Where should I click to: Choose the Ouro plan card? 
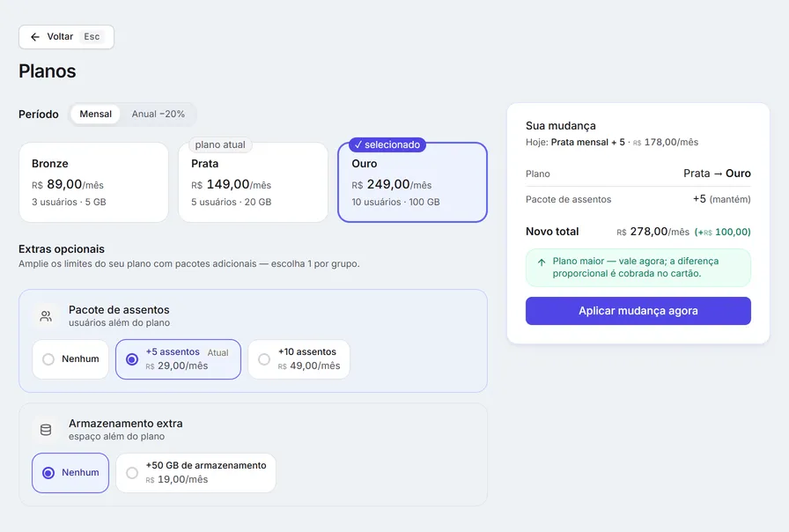[x=413, y=182]
